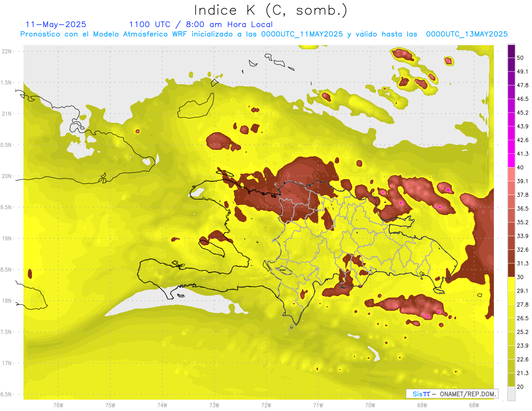532x411 pixels.
Task: Select the date text '11-May-2025'
Action: (56, 25)
